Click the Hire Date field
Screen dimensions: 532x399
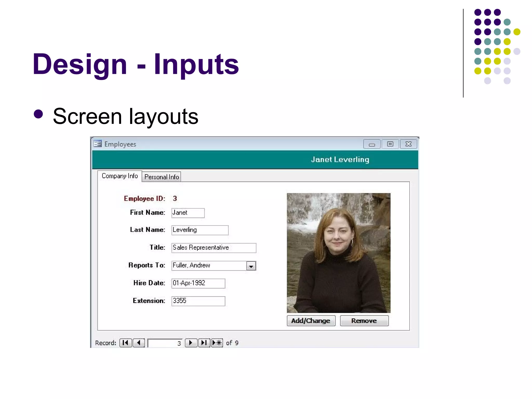click(198, 283)
